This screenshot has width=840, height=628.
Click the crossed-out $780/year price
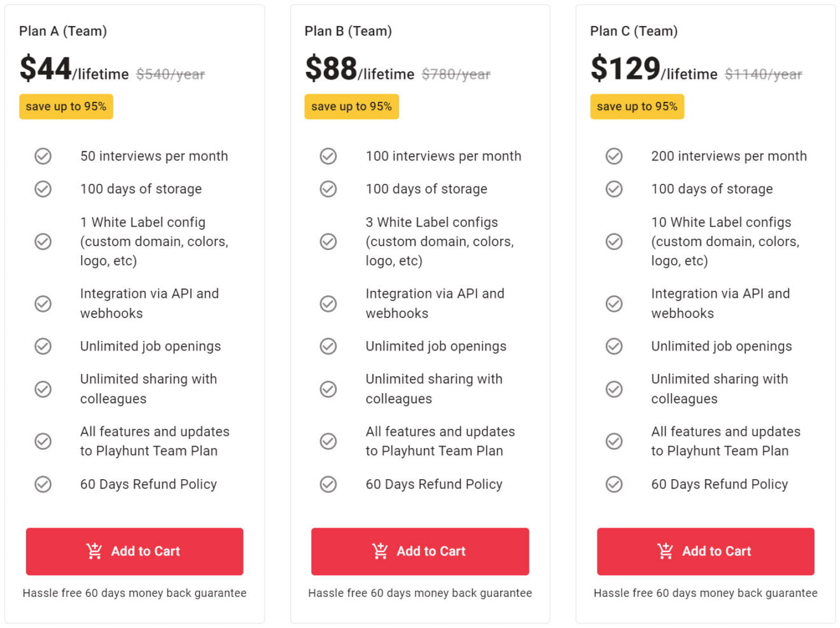456,74
